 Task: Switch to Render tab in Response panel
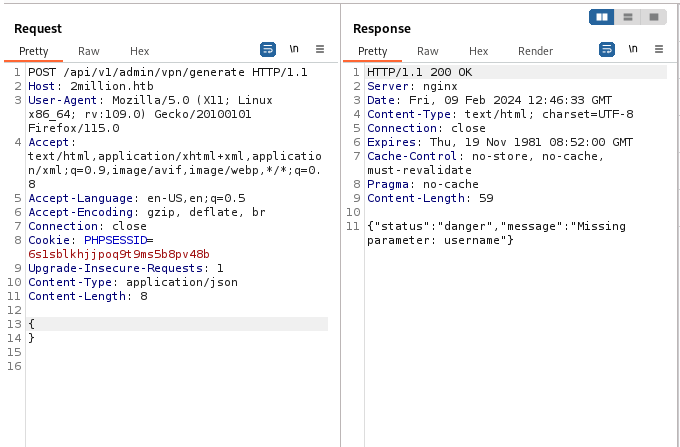coord(535,51)
